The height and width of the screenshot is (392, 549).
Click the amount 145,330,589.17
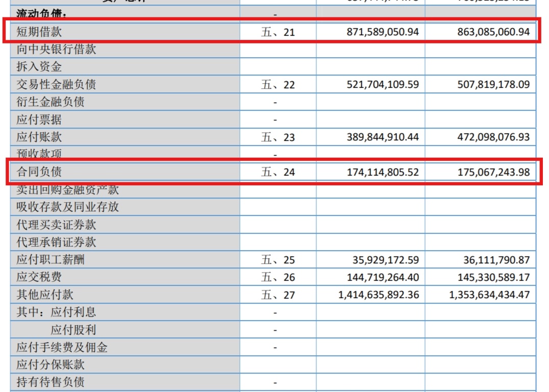[x=493, y=277]
